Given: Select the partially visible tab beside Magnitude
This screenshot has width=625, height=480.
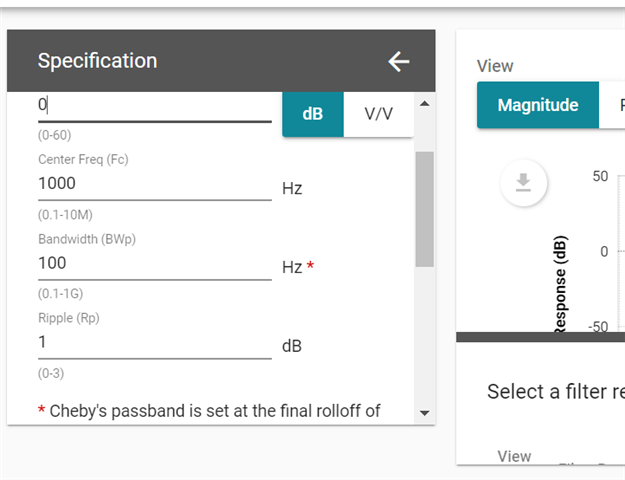Looking at the screenshot, I should click(614, 105).
